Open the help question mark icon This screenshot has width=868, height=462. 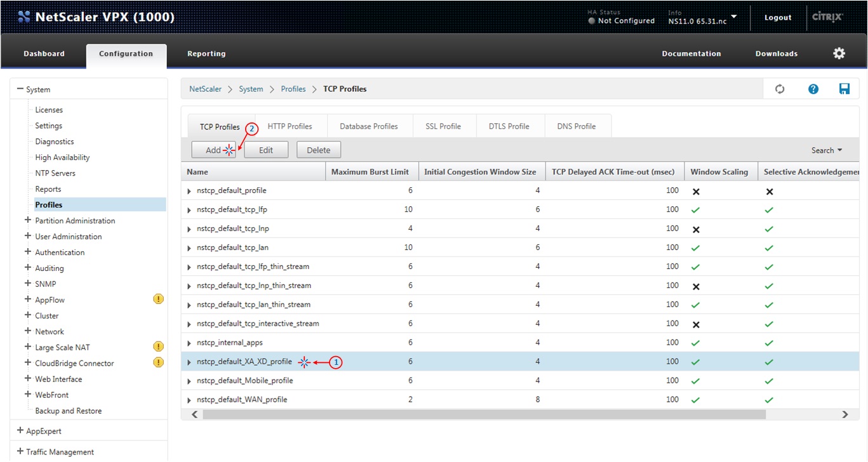point(813,89)
